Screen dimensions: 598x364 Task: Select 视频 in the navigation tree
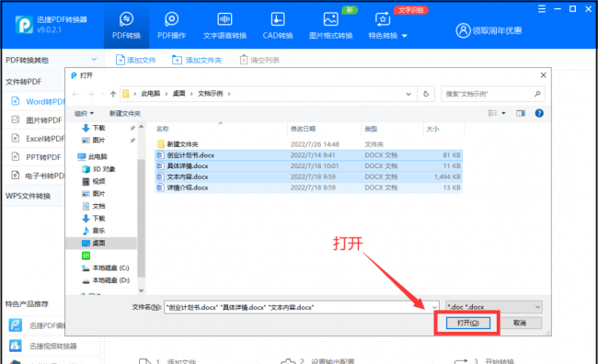94,181
